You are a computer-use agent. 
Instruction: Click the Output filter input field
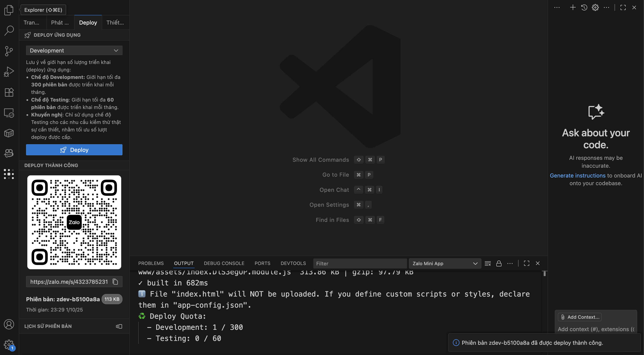tap(360, 263)
